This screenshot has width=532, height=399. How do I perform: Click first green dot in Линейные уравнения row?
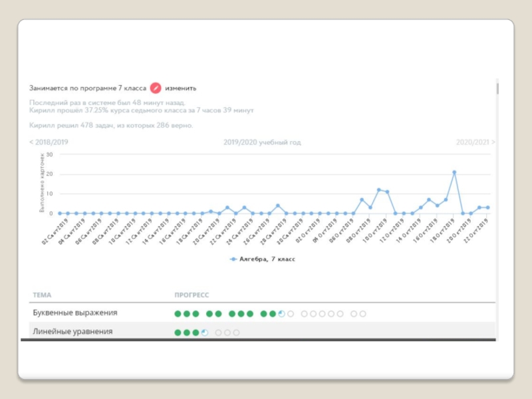click(x=178, y=332)
